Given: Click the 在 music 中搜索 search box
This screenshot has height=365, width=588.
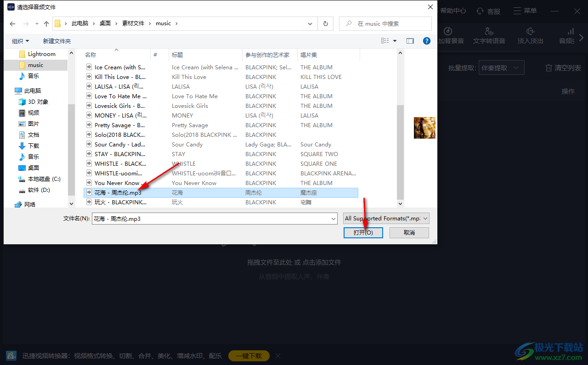Looking at the screenshot, I should pyautogui.click(x=385, y=23).
